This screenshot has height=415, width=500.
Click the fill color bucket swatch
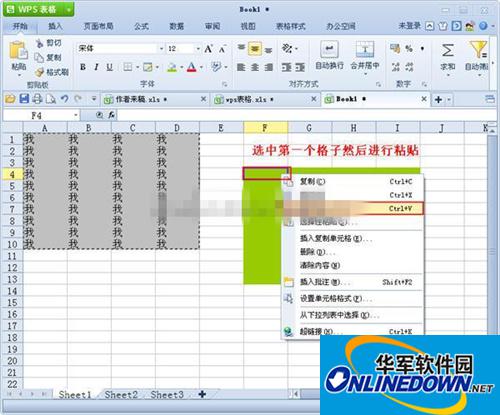[172, 67]
